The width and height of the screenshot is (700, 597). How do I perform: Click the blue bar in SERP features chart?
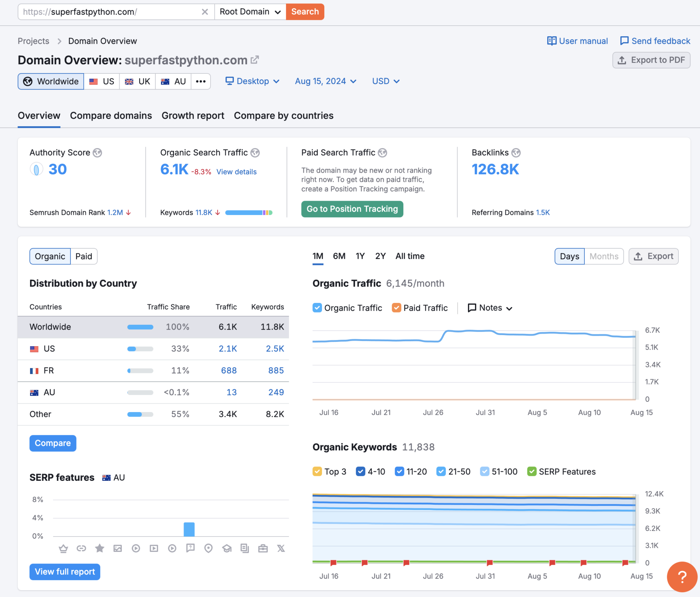pos(189,529)
